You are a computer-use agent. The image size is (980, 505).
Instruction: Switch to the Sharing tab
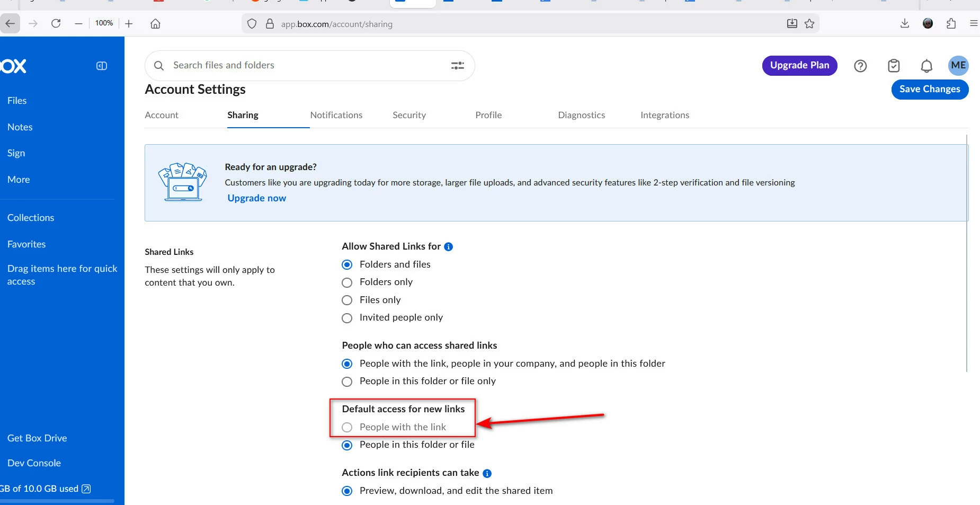(x=243, y=115)
